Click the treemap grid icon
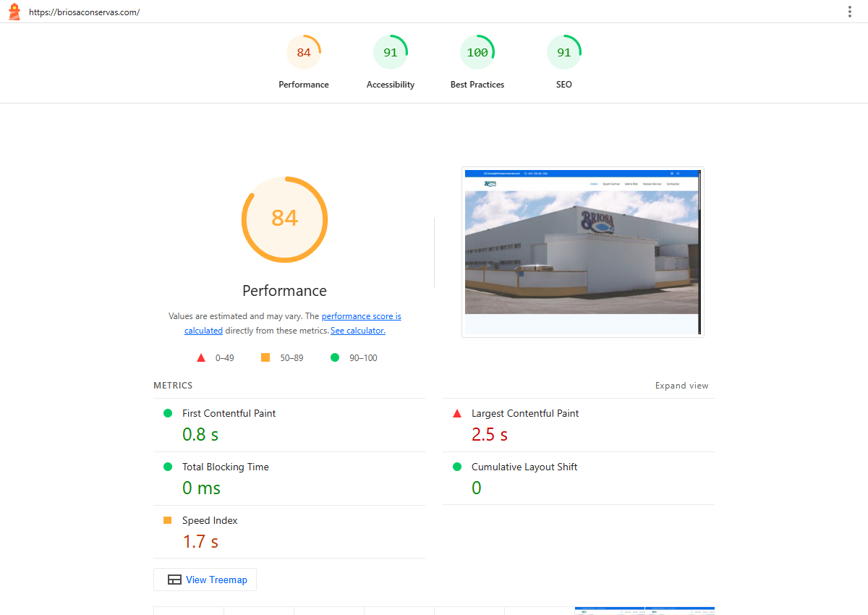 174,580
